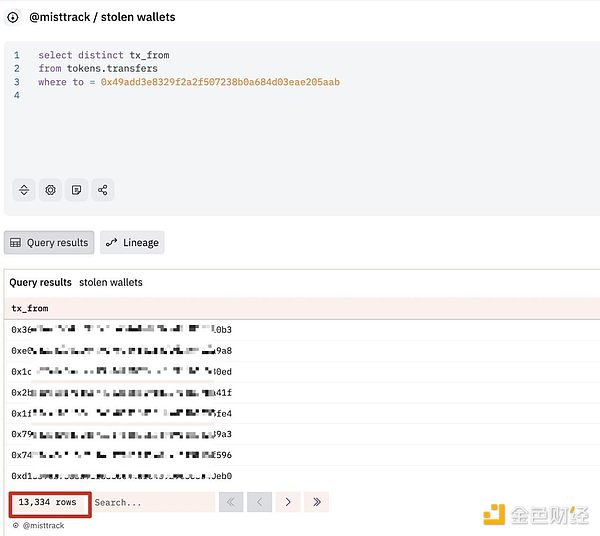Click line number 4 in the editor
This screenshot has height=536, width=600.
(x=16, y=95)
